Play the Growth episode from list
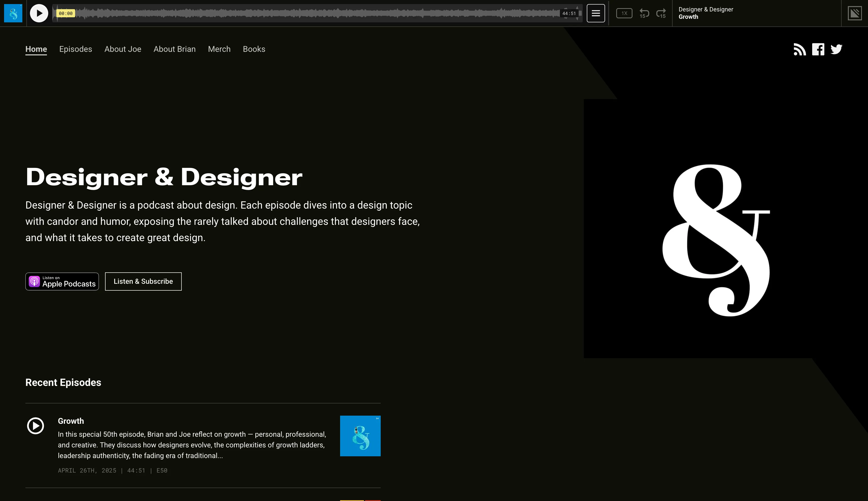The height and width of the screenshot is (501, 868). point(36,426)
